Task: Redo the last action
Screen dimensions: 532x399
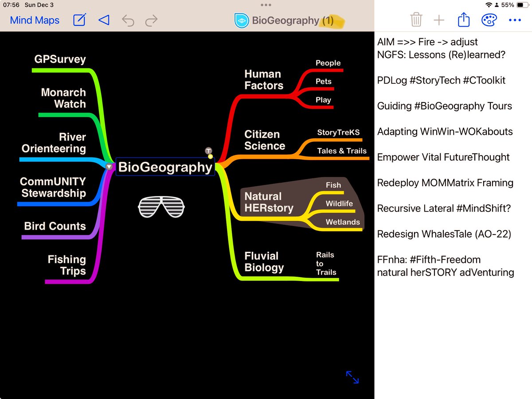Action: (152, 20)
